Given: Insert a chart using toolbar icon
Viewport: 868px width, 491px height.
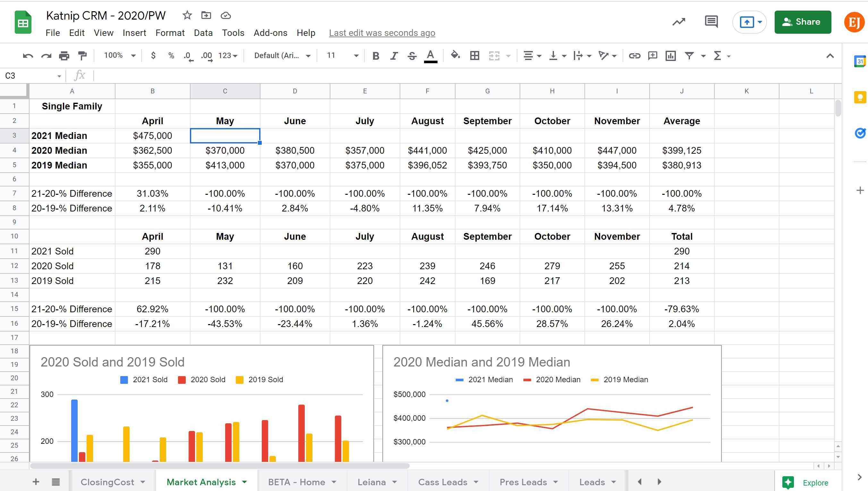Looking at the screenshot, I should [670, 56].
